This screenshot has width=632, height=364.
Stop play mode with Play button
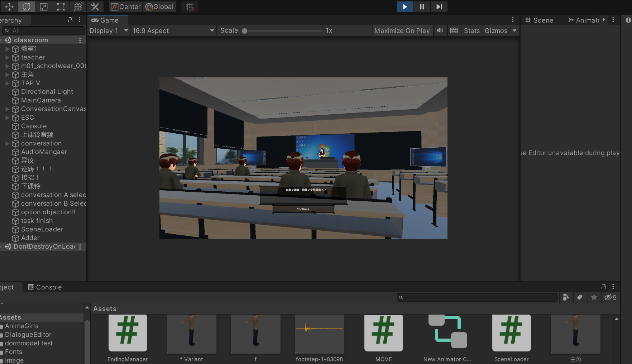pyautogui.click(x=404, y=7)
